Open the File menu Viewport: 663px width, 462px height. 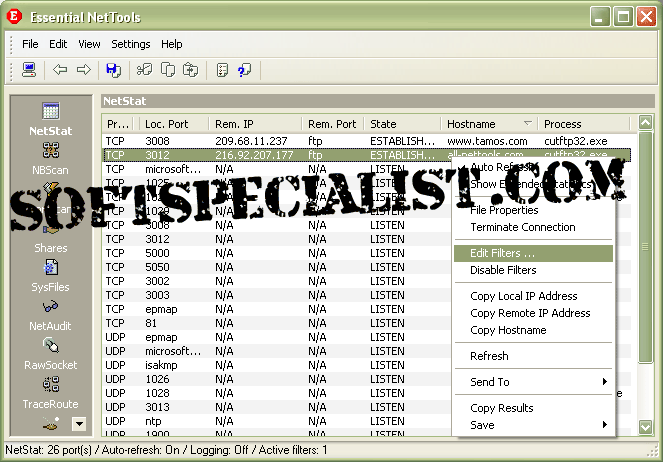pos(30,44)
